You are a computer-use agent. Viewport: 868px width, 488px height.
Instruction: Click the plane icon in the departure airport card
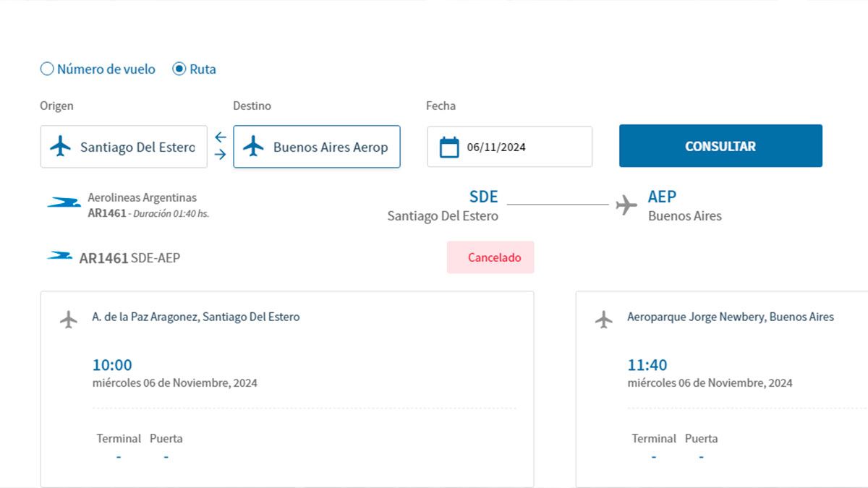[69, 319]
